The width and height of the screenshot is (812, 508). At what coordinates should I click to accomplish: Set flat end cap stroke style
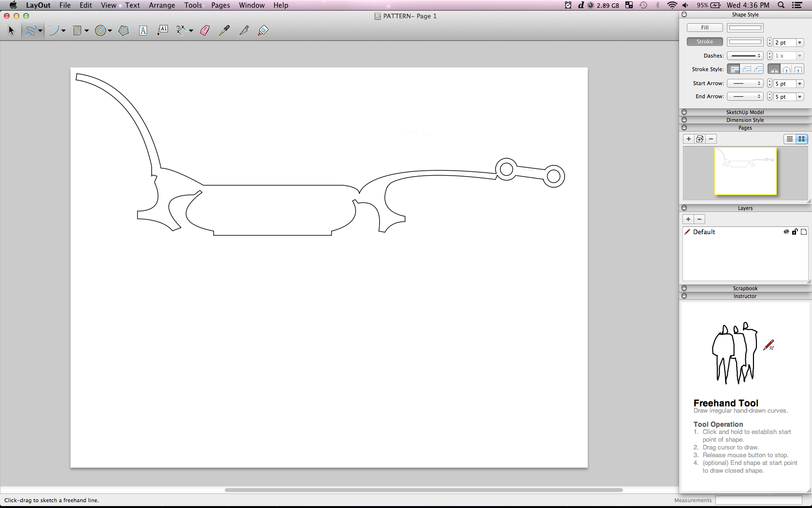pos(774,69)
